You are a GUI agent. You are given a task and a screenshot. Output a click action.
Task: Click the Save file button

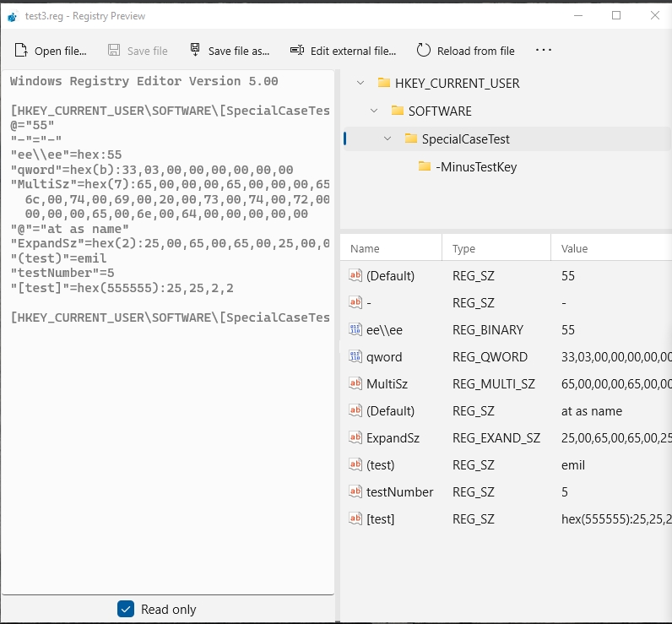(x=138, y=51)
